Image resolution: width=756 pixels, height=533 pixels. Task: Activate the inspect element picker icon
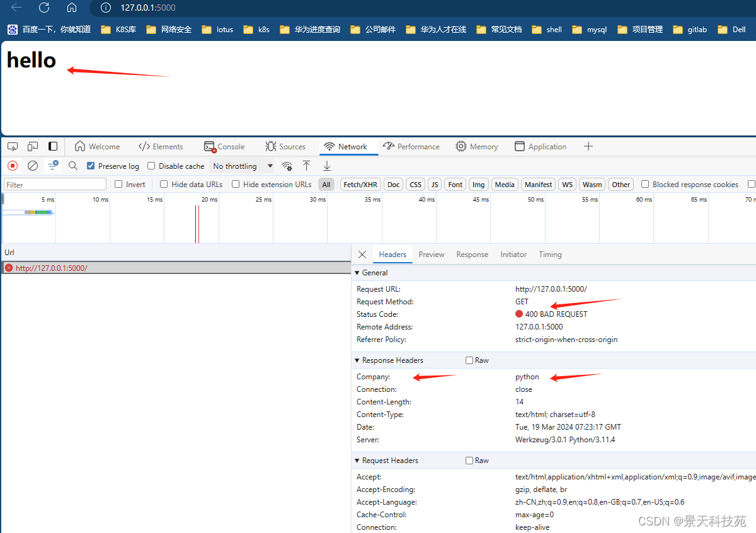13,146
